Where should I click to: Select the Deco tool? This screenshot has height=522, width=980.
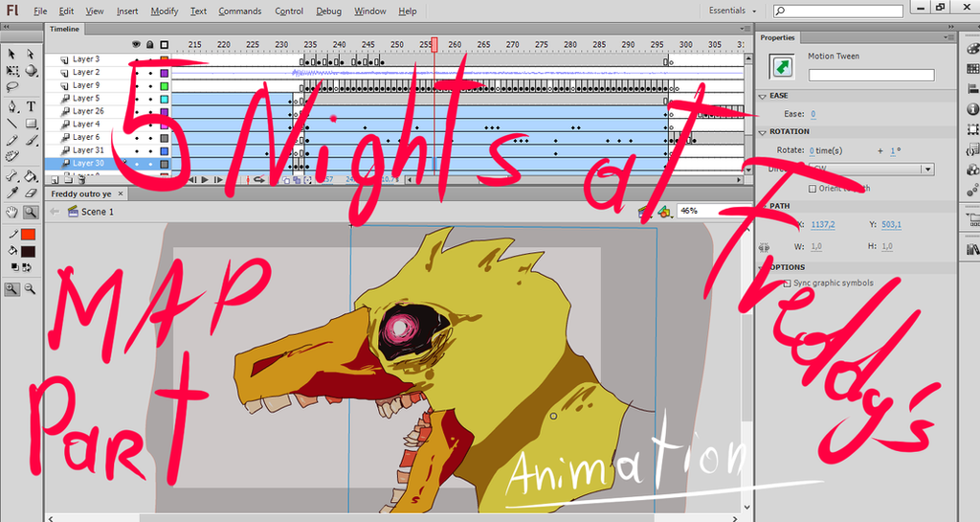tap(11, 156)
